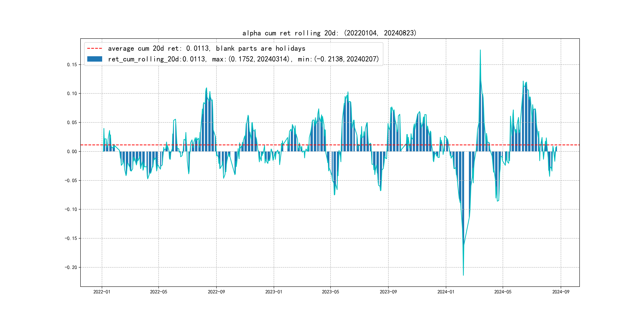Click the 2024-01 x-axis tick label
The height and width of the screenshot is (322, 644).
click(446, 292)
